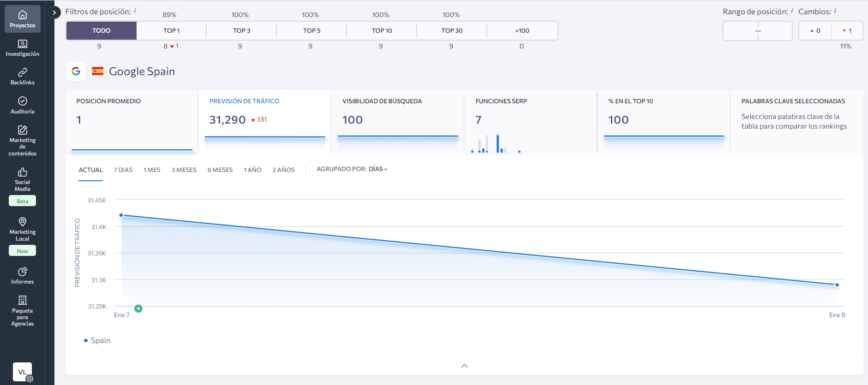Show info for Filtros de posición

pyautogui.click(x=135, y=11)
